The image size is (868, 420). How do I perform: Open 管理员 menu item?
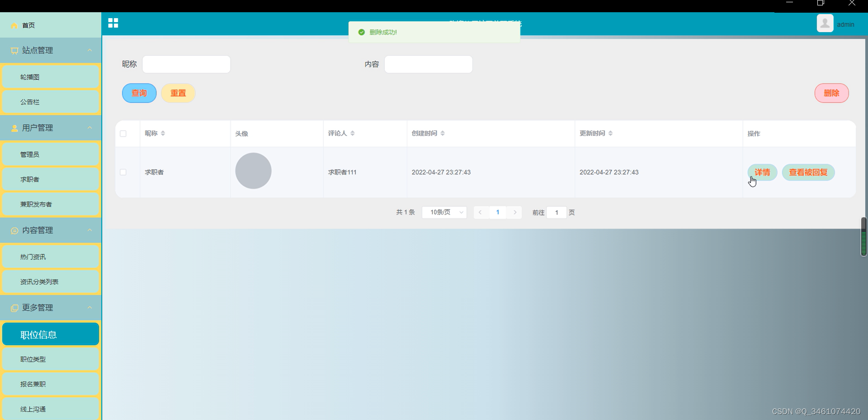pos(51,154)
